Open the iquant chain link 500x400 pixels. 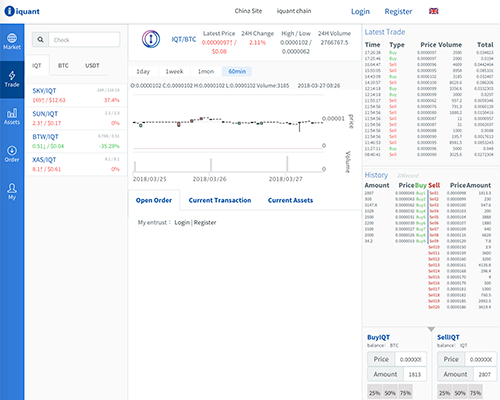click(x=294, y=11)
